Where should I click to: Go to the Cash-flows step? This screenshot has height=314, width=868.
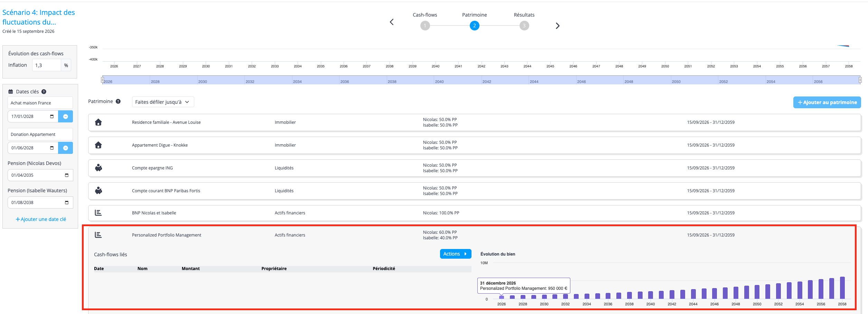point(425,26)
